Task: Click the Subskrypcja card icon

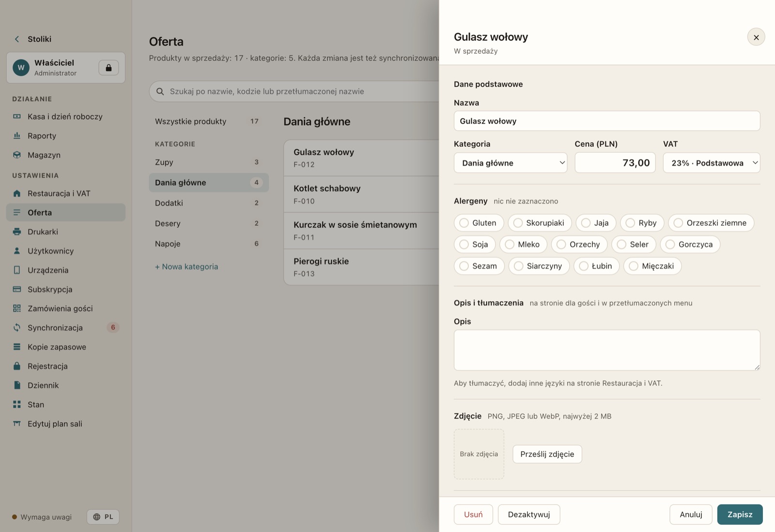Action: tap(17, 289)
